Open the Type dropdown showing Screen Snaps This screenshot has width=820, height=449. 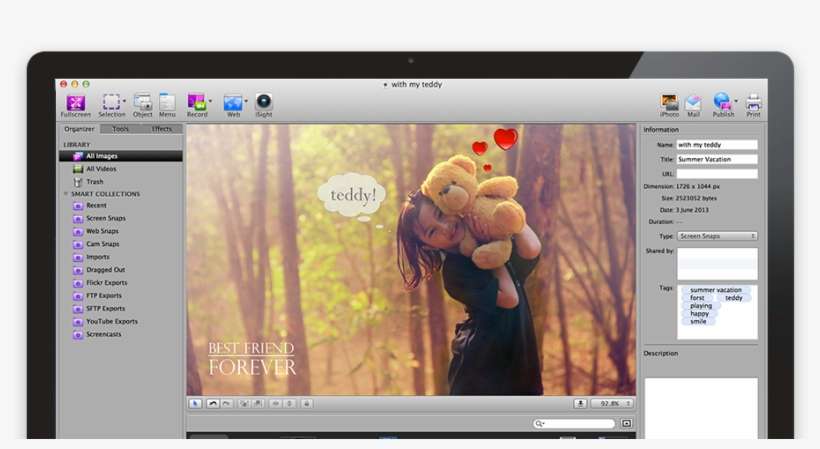click(x=717, y=236)
